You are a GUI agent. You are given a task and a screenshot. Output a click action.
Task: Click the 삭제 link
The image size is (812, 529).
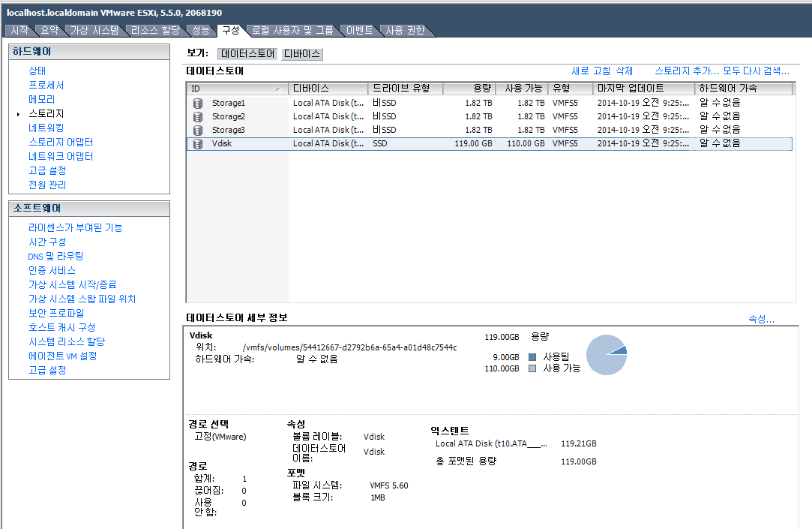coord(624,71)
